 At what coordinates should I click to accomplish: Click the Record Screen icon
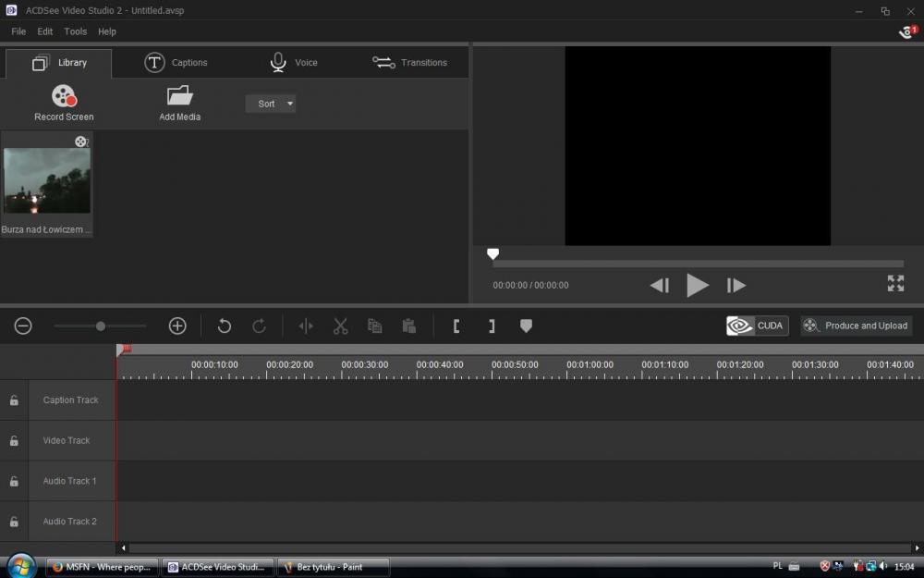point(64,96)
